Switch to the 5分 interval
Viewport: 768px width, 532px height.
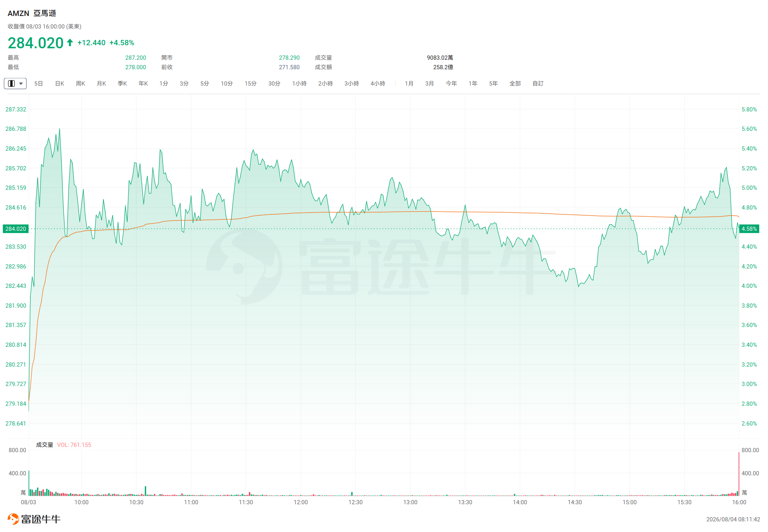click(x=205, y=83)
